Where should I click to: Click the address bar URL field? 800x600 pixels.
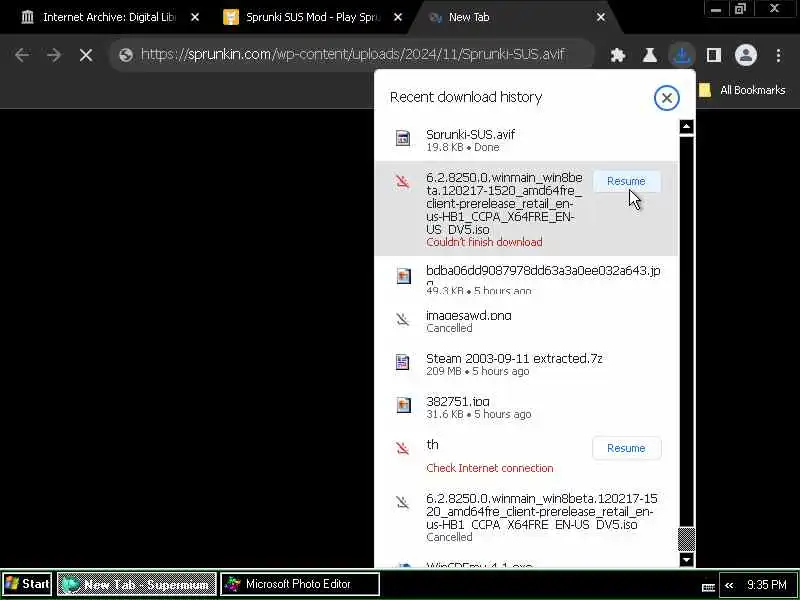(353, 54)
